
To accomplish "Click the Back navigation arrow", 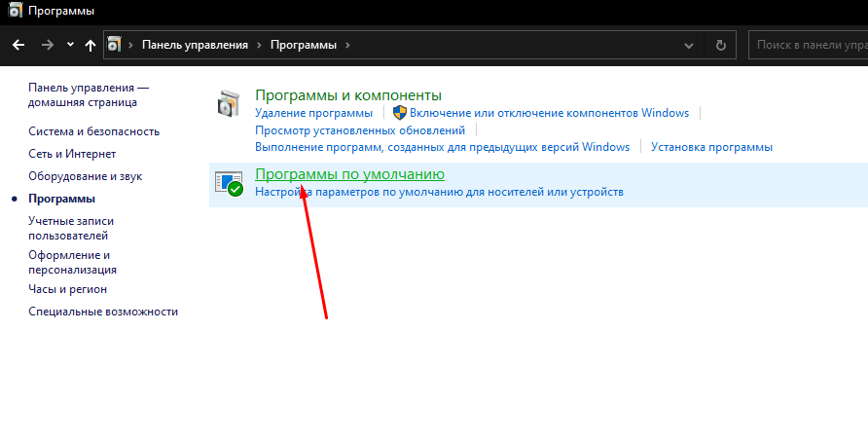I will coord(18,45).
